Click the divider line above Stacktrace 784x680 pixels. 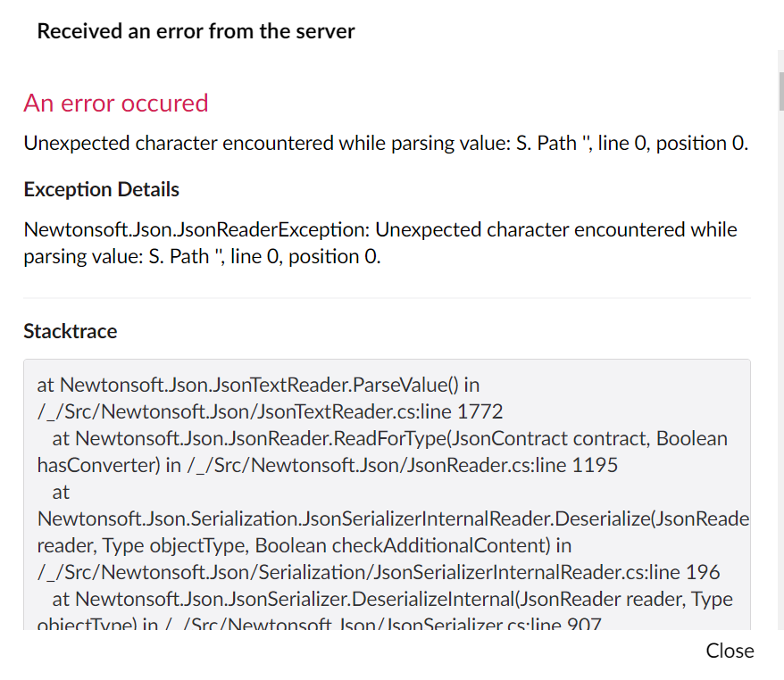click(386, 297)
